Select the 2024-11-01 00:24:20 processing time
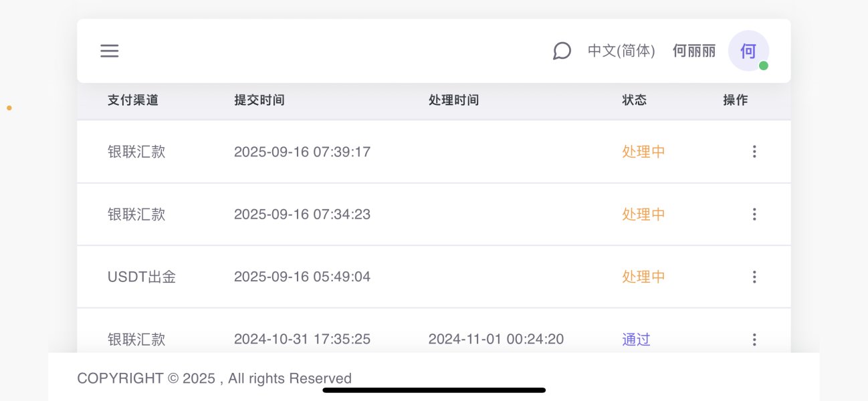This screenshot has height=401, width=868. [496, 340]
